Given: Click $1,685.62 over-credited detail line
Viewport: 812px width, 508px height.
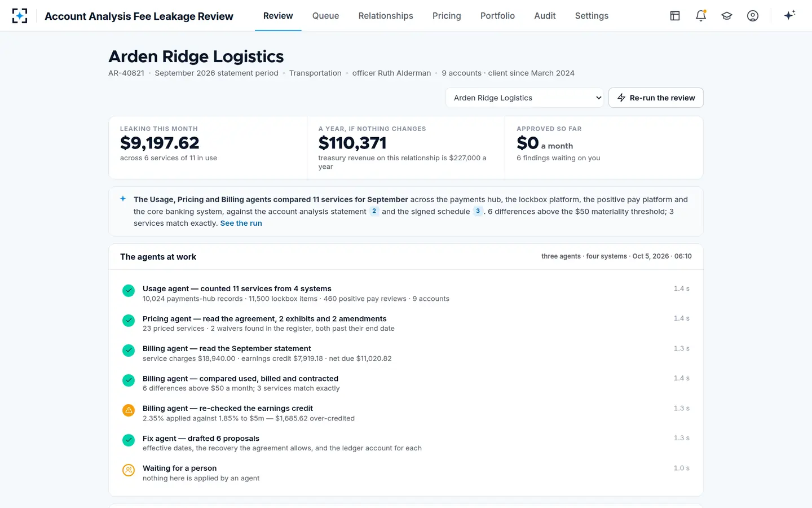Looking at the screenshot, I should point(249,418).
